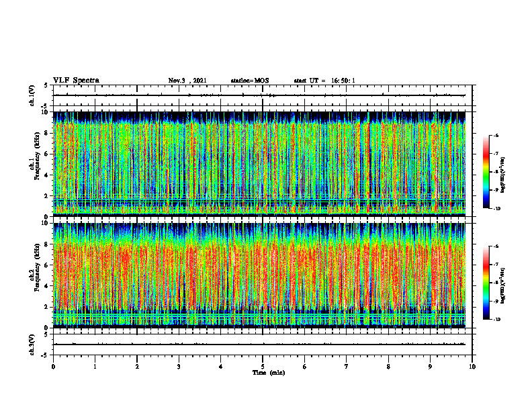Click the "4" kHz tick on ch.2 frequency axis
Screen dimensions: 532x411
47,286
